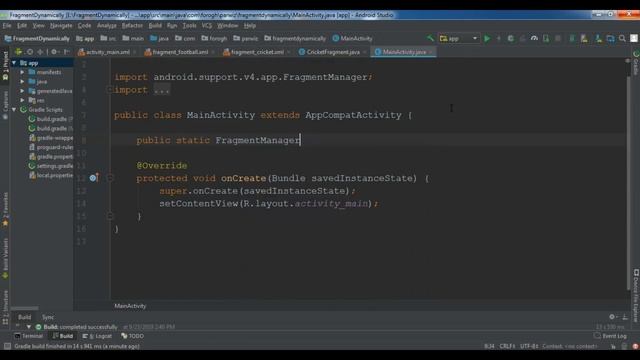
Task: Open the Logcat tool window
Action: [97, 336]
